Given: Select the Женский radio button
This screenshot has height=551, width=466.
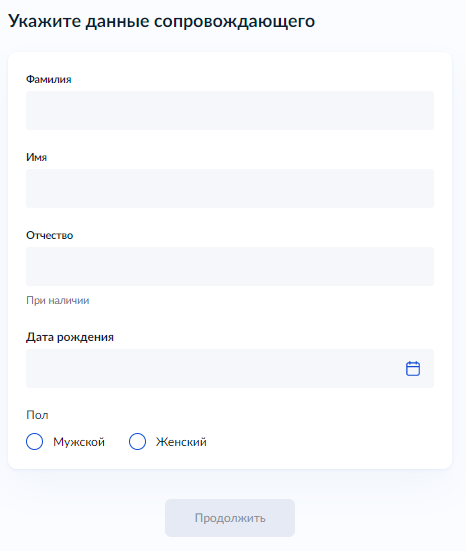Looking at the screenshot, I should [137, 441].
